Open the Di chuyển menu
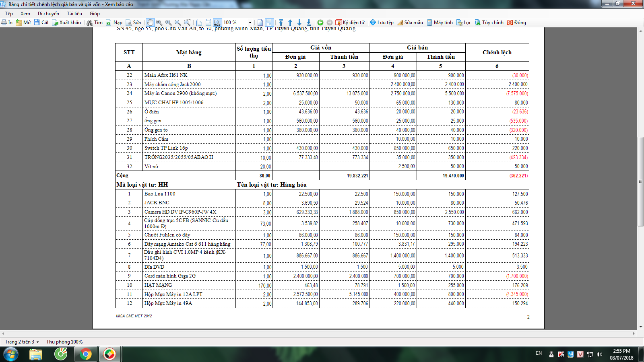This screenshot has width=644, height=362. coord(48,13)
